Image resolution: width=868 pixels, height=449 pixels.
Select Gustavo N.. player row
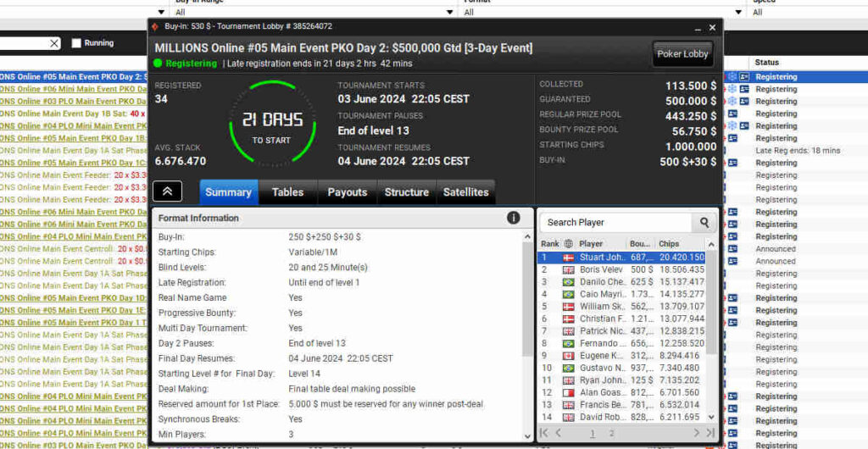[x=621, y=368]
